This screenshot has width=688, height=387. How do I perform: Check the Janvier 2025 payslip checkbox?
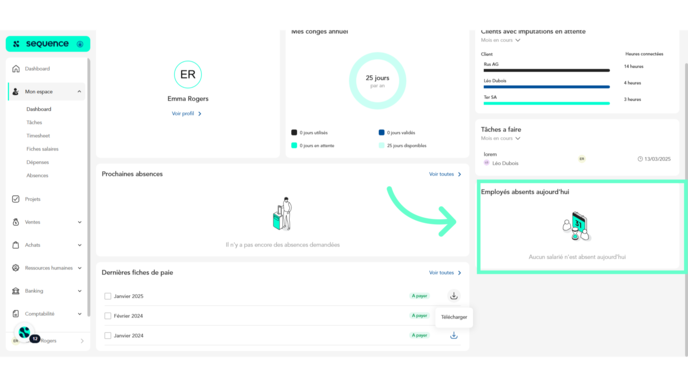(108, 296)
